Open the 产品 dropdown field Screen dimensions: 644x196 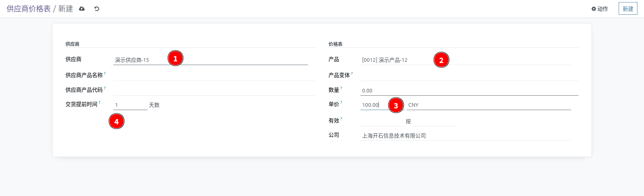[x=466, y=60]
